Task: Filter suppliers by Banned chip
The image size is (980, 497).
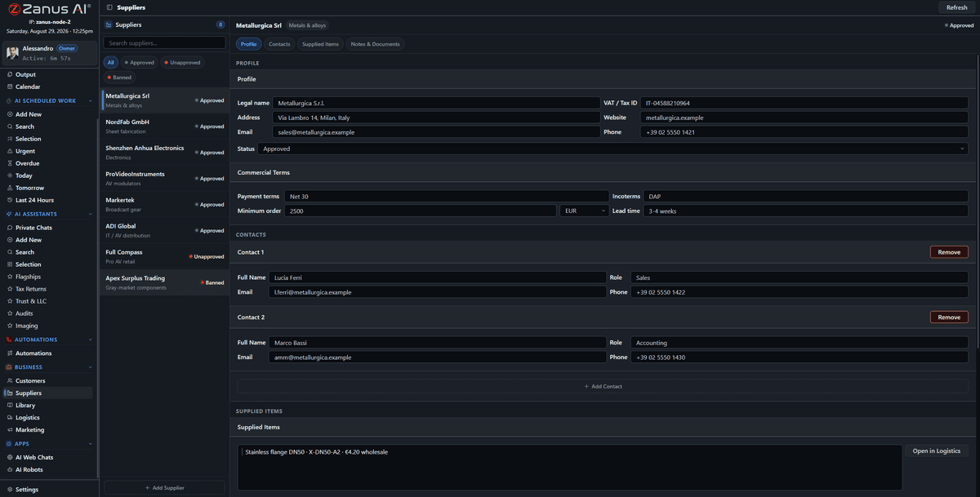Action: point(119,78)
